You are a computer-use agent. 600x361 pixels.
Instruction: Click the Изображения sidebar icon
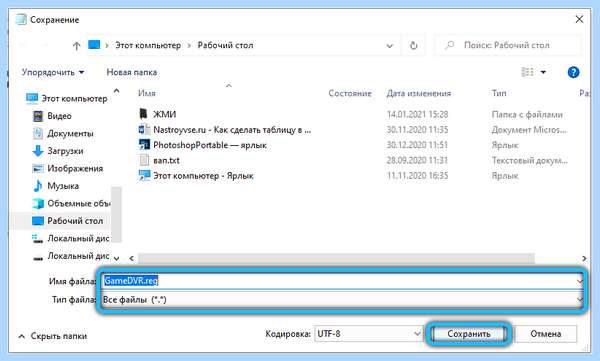pos(38,168)
